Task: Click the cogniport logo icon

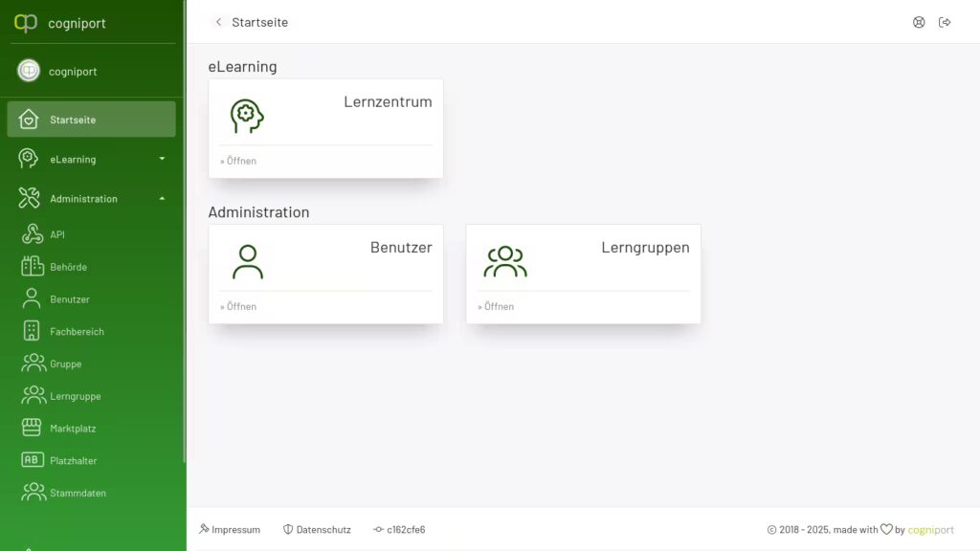Action: [x=26, y=23]
